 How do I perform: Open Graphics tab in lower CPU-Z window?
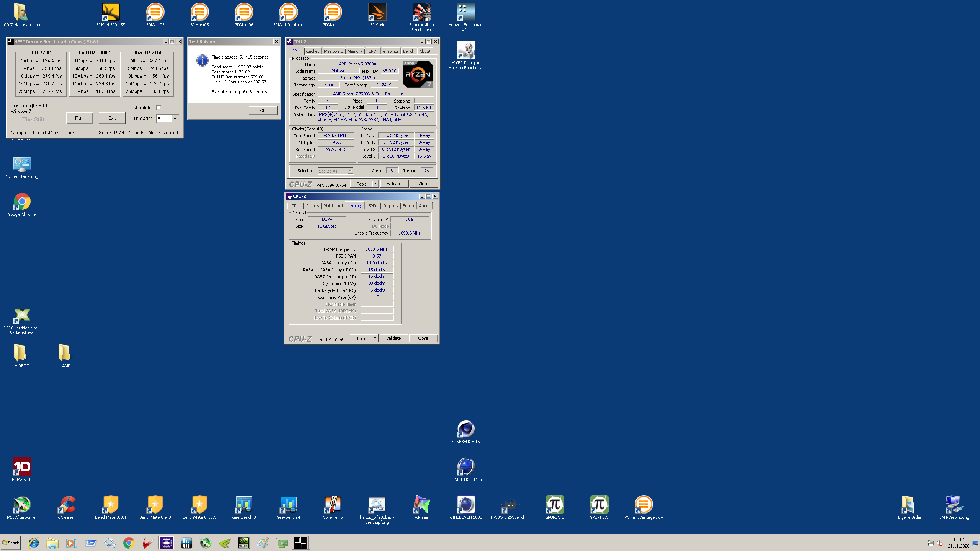390,206
